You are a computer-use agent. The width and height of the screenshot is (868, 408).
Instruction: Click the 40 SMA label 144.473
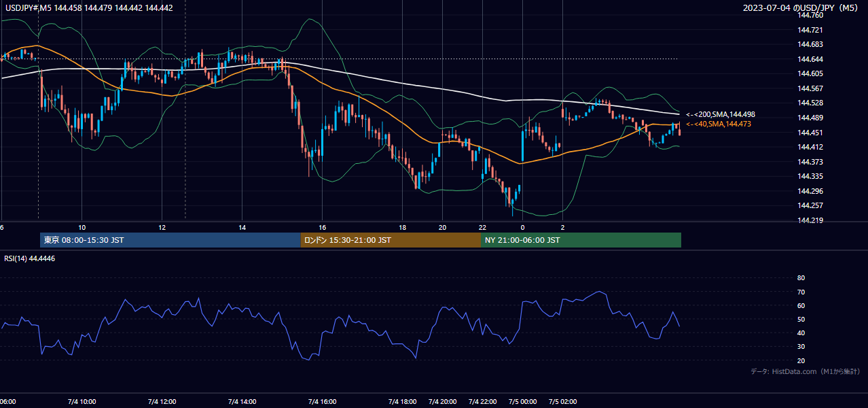coord(719,124)
